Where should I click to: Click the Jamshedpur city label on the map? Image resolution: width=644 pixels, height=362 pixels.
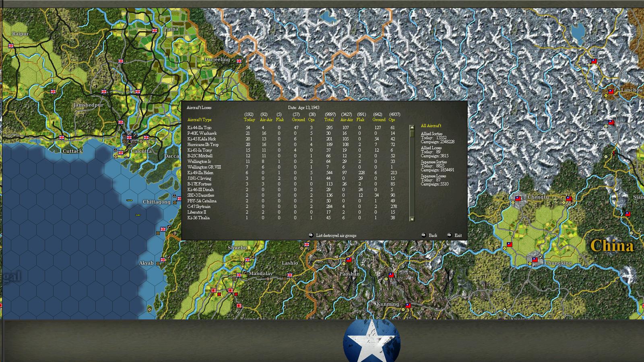(x=89, y=105)
